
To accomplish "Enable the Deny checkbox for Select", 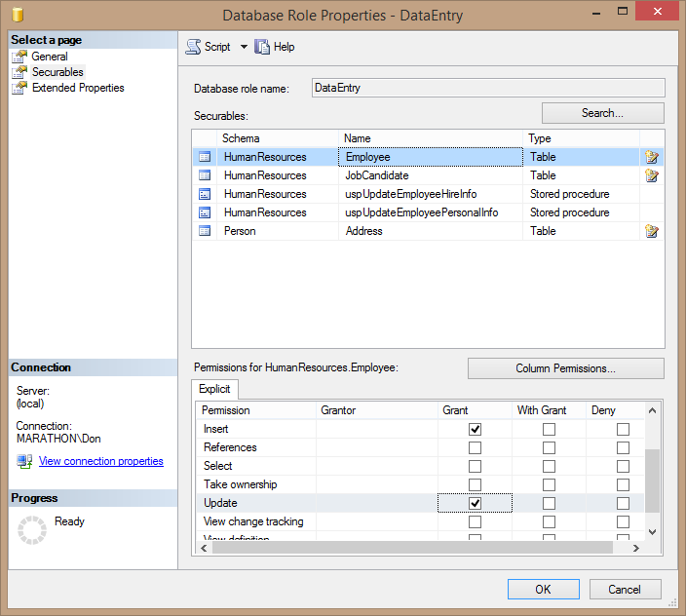I will coord(623,466).
